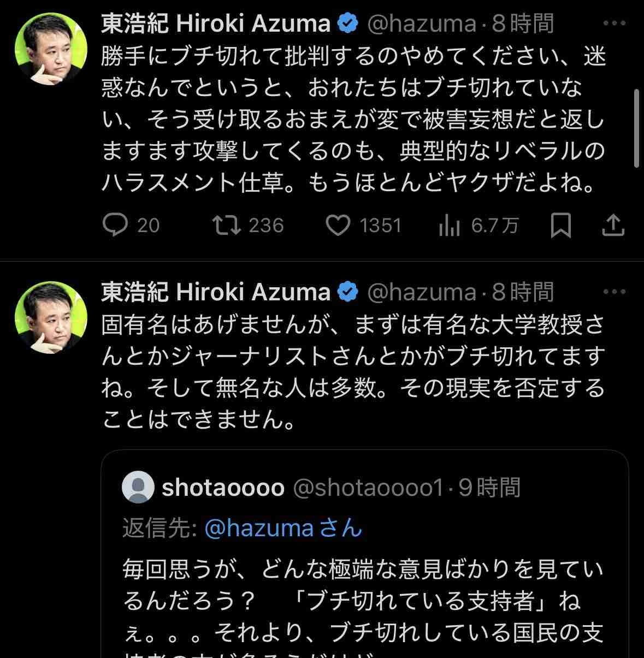Retweet the first tweet with 236 reposts
Viewport: 644px width, 658px height.
(226, 225)
